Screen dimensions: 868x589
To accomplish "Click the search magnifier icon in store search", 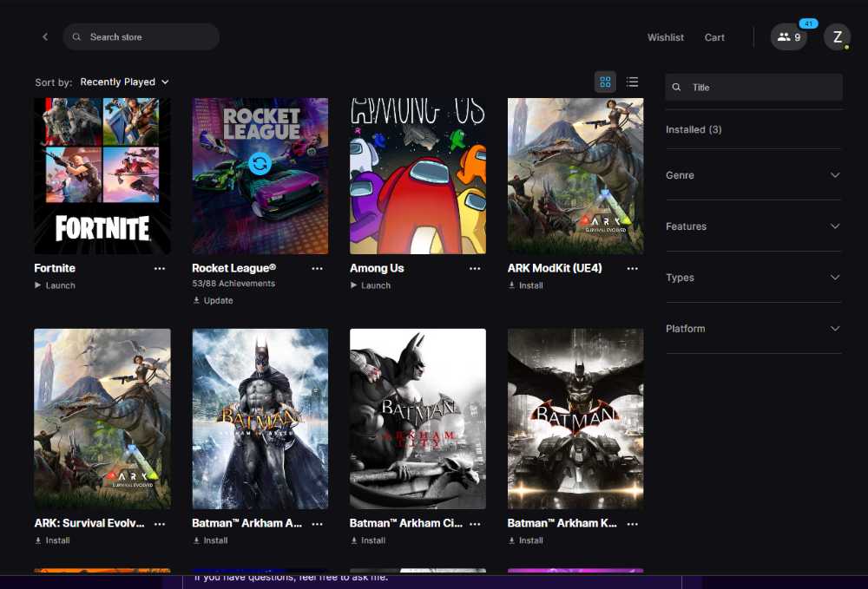I will click(x=77, y=37).
